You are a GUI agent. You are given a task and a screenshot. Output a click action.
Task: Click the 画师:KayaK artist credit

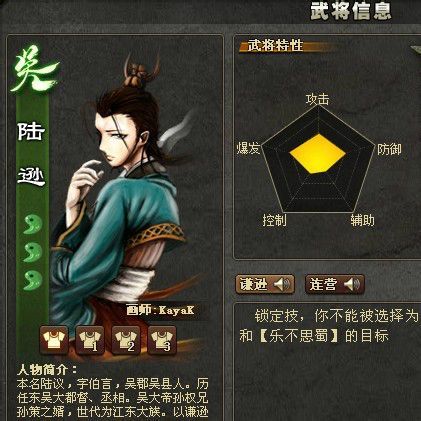click(160, 310)
